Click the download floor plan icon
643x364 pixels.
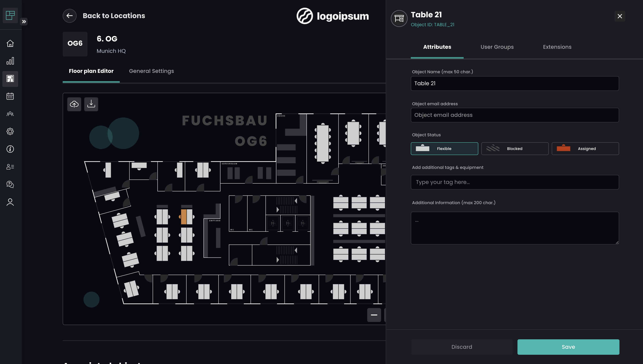[x=91, y=104]
